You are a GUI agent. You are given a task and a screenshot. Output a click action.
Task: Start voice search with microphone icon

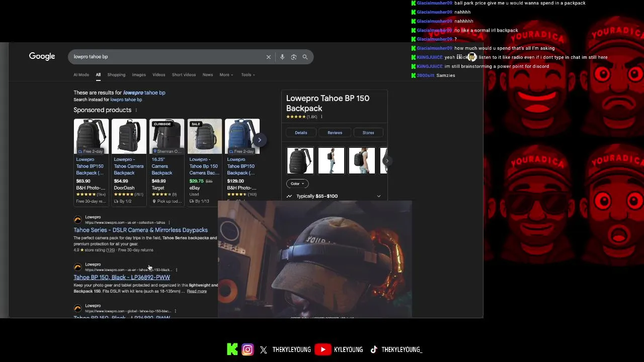(282, 57)
